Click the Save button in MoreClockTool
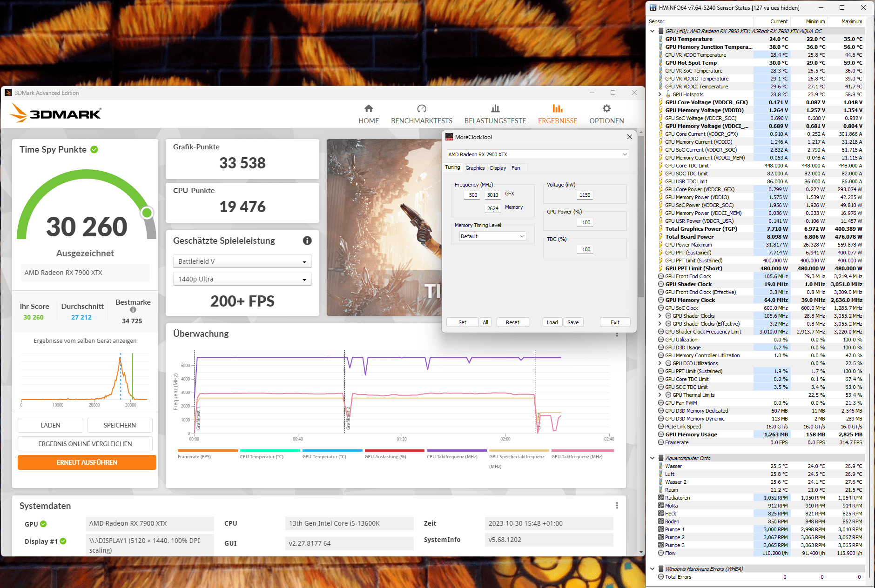The image size is (875, 588). (573, 322)
